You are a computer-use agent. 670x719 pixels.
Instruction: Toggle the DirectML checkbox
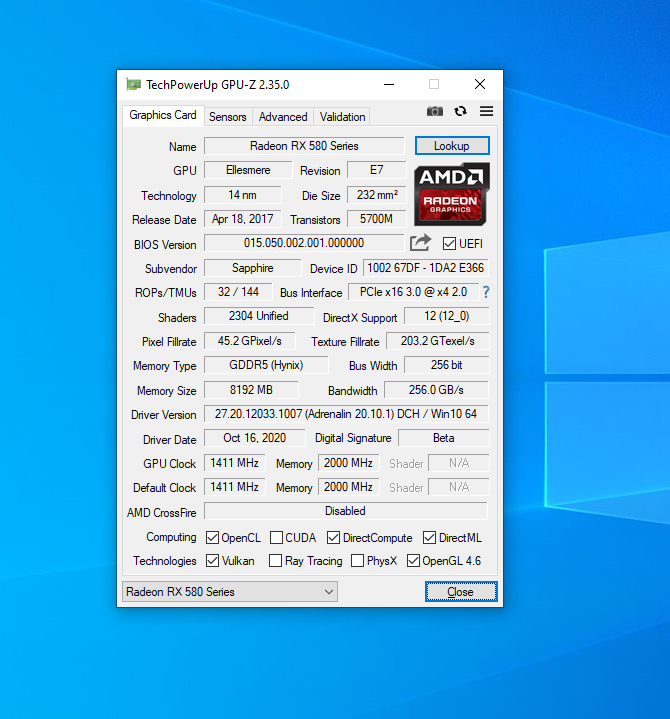[430, 537]
